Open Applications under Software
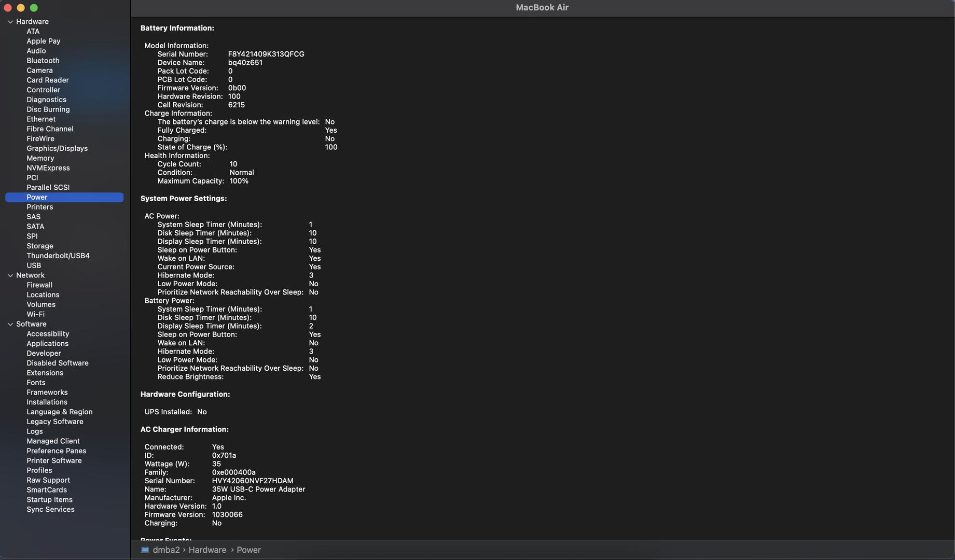Viewport: 955px width, 560px height. point(47,343)
